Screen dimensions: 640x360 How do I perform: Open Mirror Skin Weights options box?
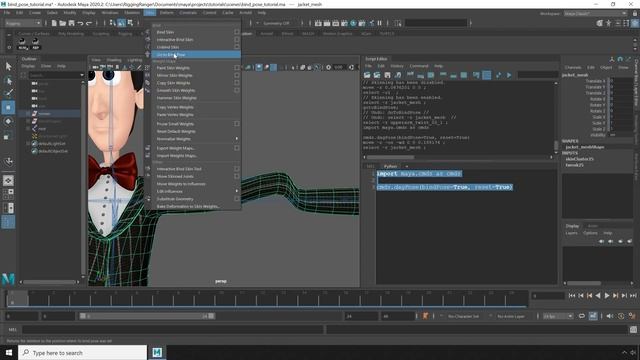point(237,75)
